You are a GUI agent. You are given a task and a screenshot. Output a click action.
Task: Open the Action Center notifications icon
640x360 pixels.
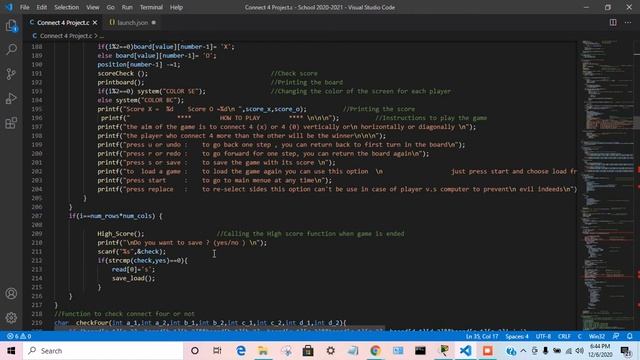626,351
